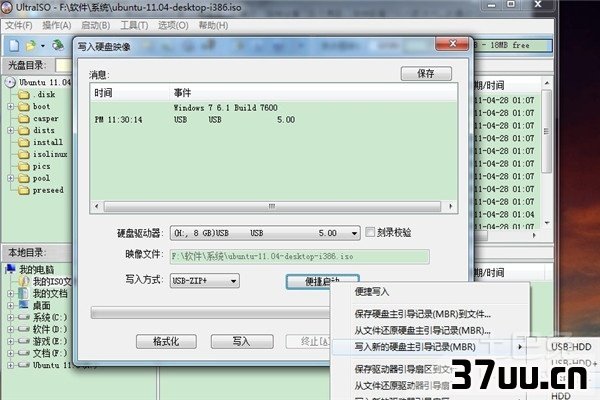This screenshot has height=400, width=600.
Task: Select the pics folder
Action: click(x=41, y=167)
